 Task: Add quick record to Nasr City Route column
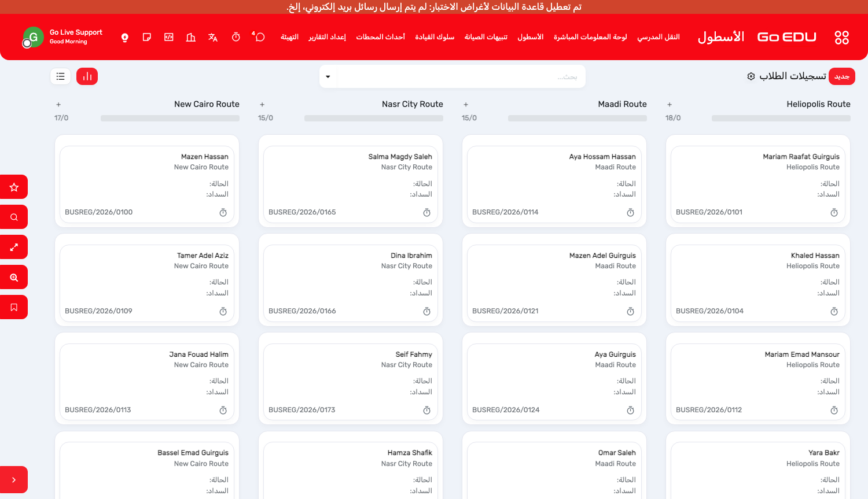(262, 105)
